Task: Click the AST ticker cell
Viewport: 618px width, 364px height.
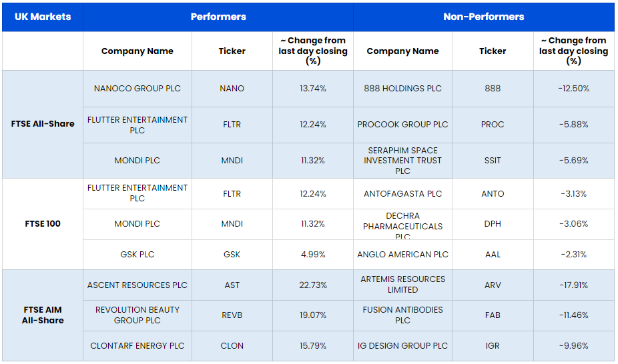Action: pyautogui.click(x=232, y=285)
